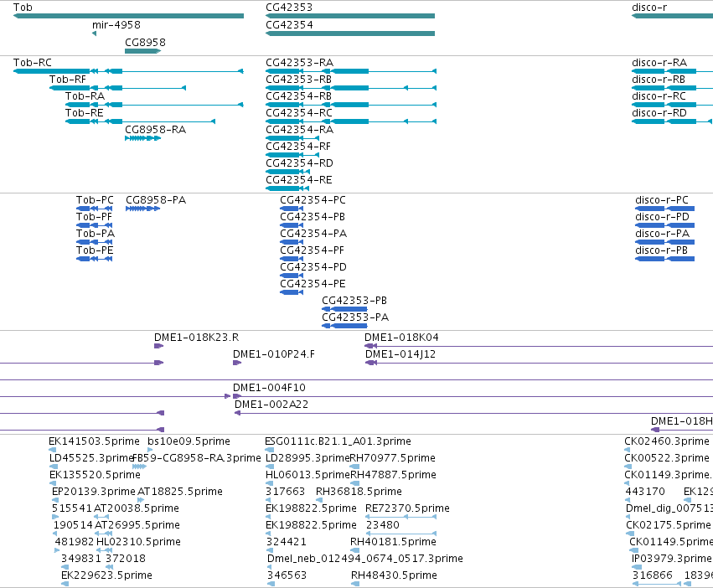Image resolution: width=713 pixels, height=588 pixels.
Task: Click the CG8958 gene bar
Action: click(x=142, y=51)
